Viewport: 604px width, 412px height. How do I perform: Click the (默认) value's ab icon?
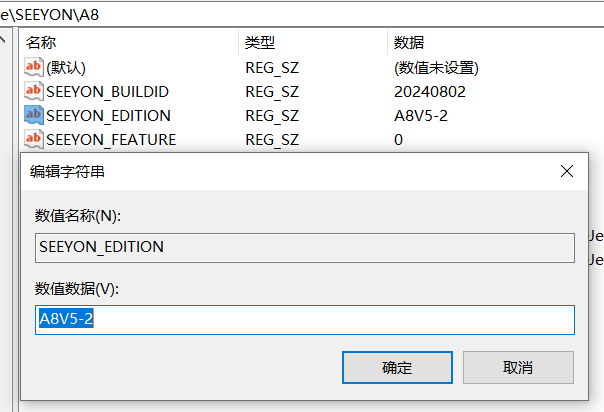tap(34, 68)
